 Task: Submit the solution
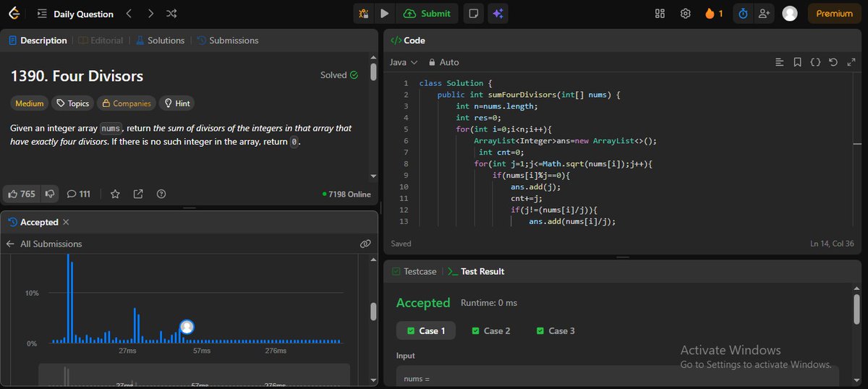427,13
